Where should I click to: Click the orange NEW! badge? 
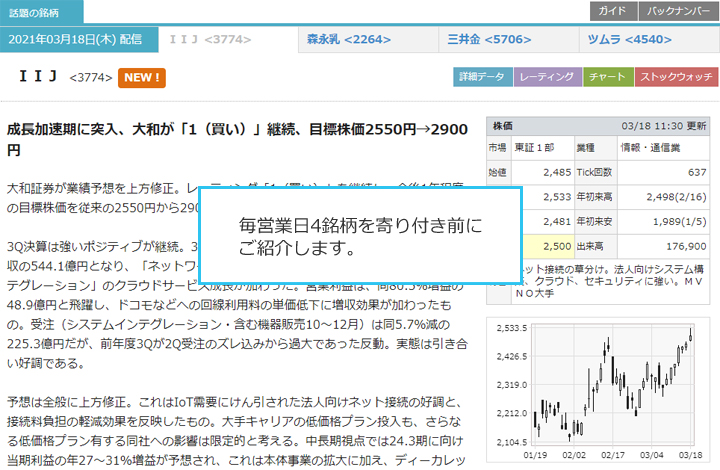click(x=142, y=78)
